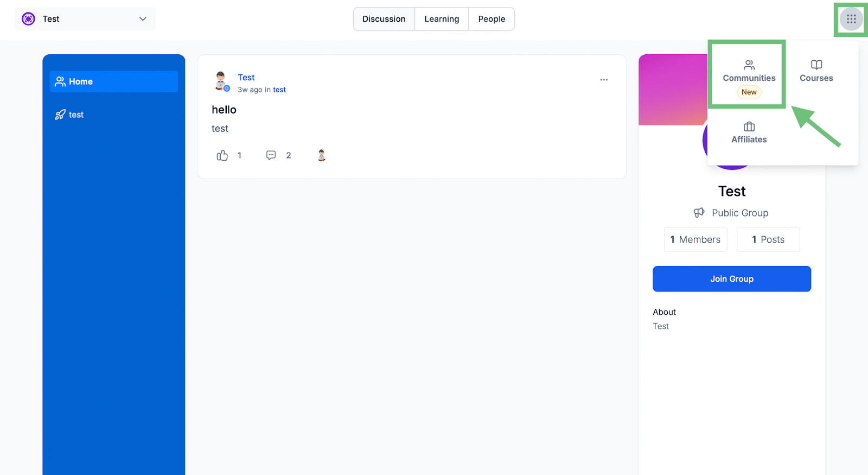Click the New badge under Communities
868x475 pixels.
coord(749,92)
